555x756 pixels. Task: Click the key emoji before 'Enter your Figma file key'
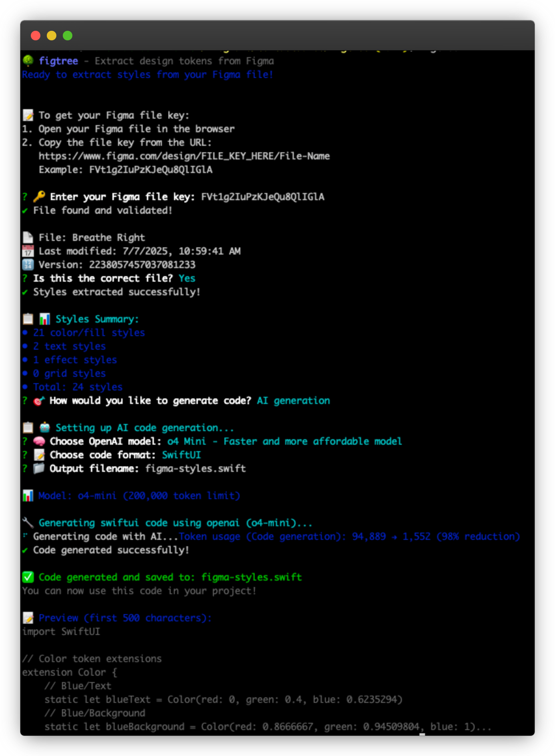click(x=39, y=197)
